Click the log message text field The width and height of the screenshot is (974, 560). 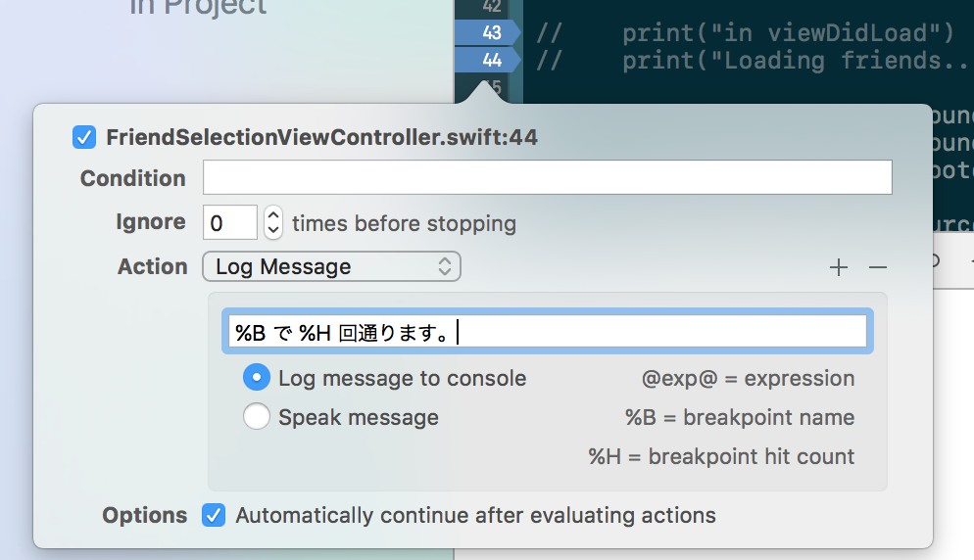[547, 332]
